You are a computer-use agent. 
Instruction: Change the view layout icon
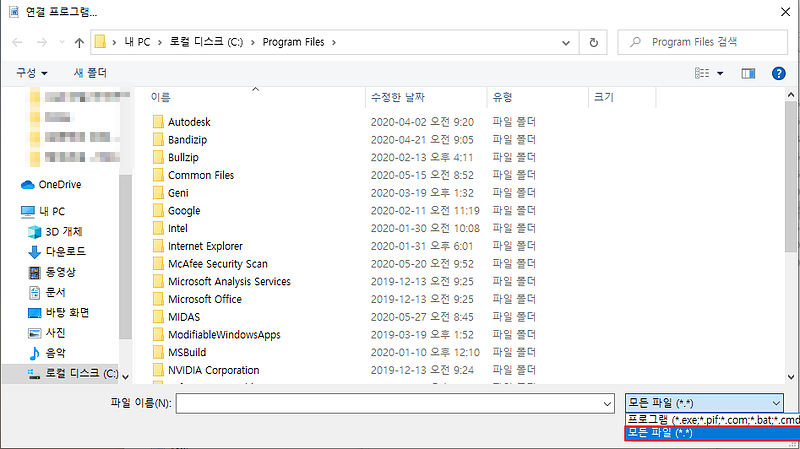click(x=702, y=73)
